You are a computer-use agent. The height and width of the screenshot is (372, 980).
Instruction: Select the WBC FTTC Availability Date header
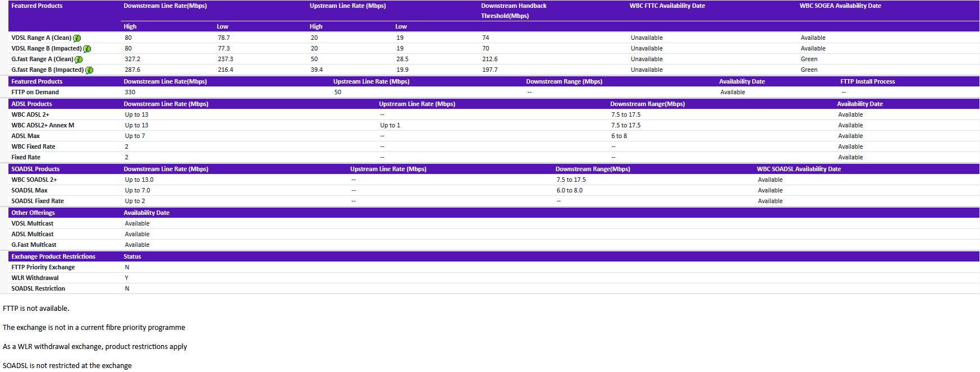click(667, 6)
